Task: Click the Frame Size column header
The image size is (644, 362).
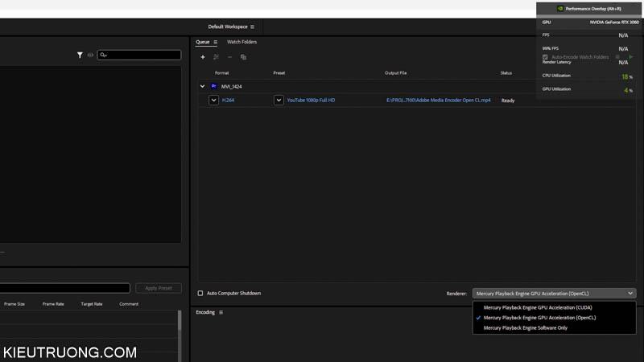Action: [x=14, y=304]
